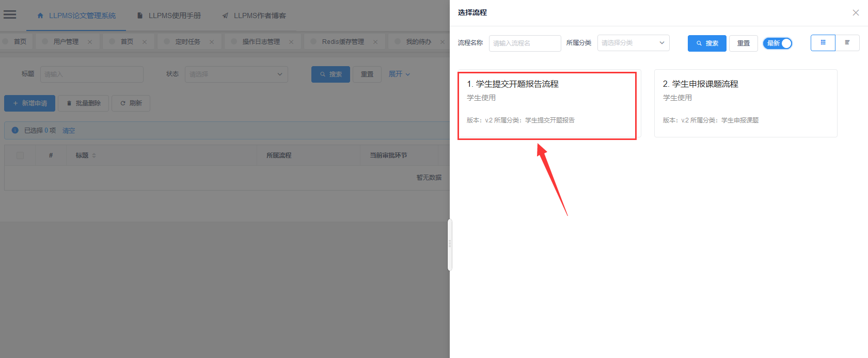Focus the 标题 input field

(92, 74)
